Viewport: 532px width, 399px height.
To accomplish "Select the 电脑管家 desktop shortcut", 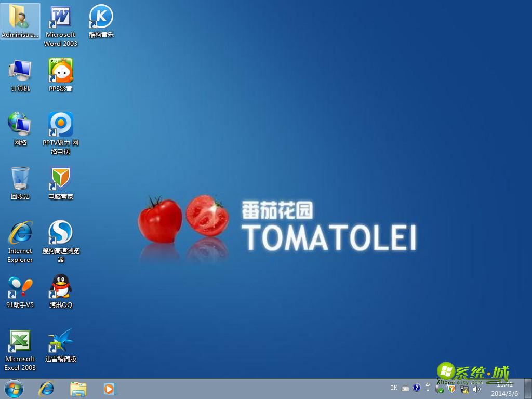I will click(61, 179).
